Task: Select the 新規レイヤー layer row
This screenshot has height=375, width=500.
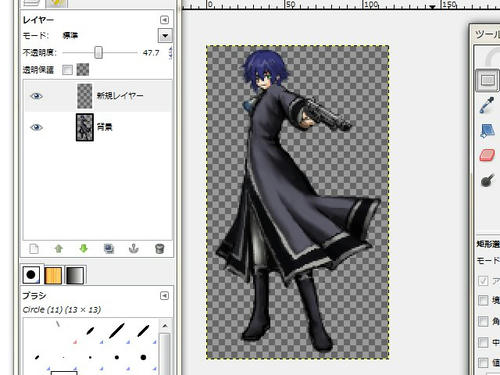Action: coord(98,96)
